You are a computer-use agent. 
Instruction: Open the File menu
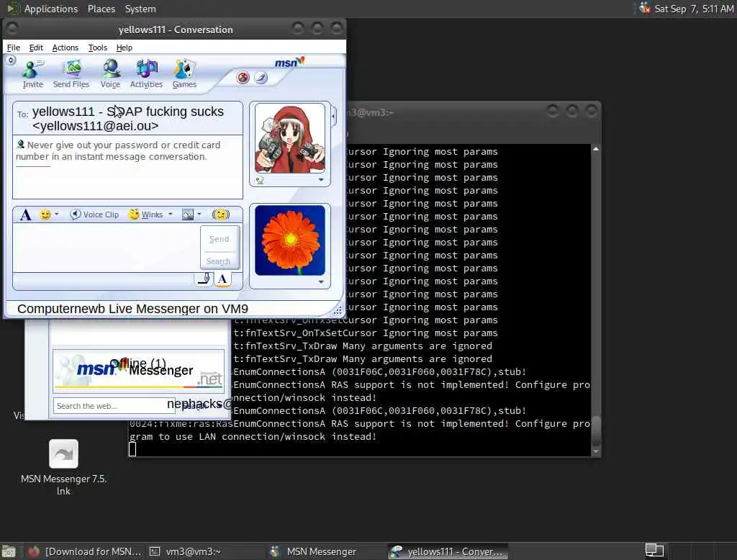pyautogui.click(x=13, y=48)
